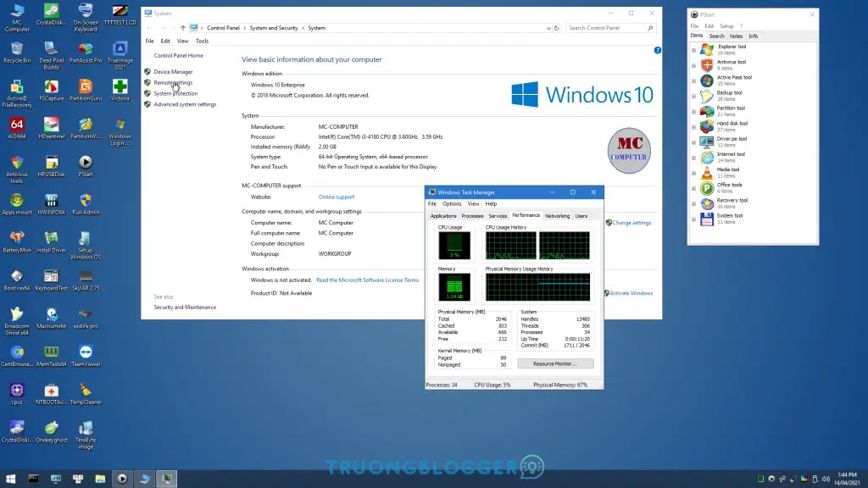This screenshot has height=488, width=868.
Task: Click the Online support link
Action: 336,197
